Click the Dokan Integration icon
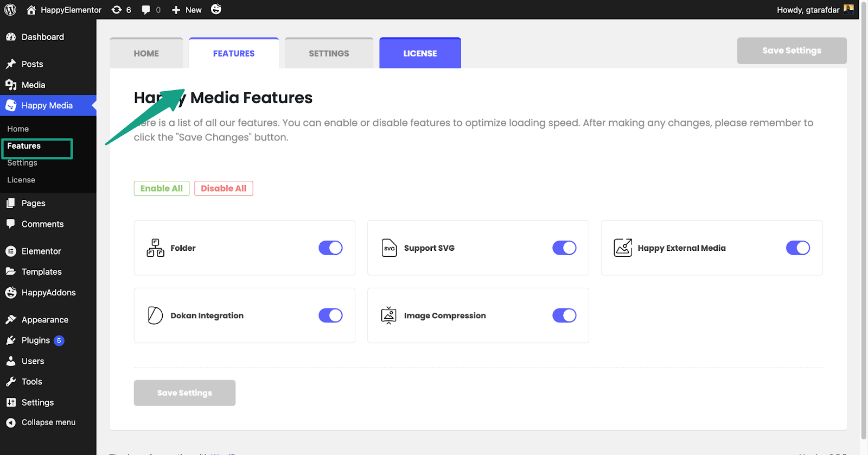Image resolution: width=868 pixels, height=455 pixels. (155, 315)
